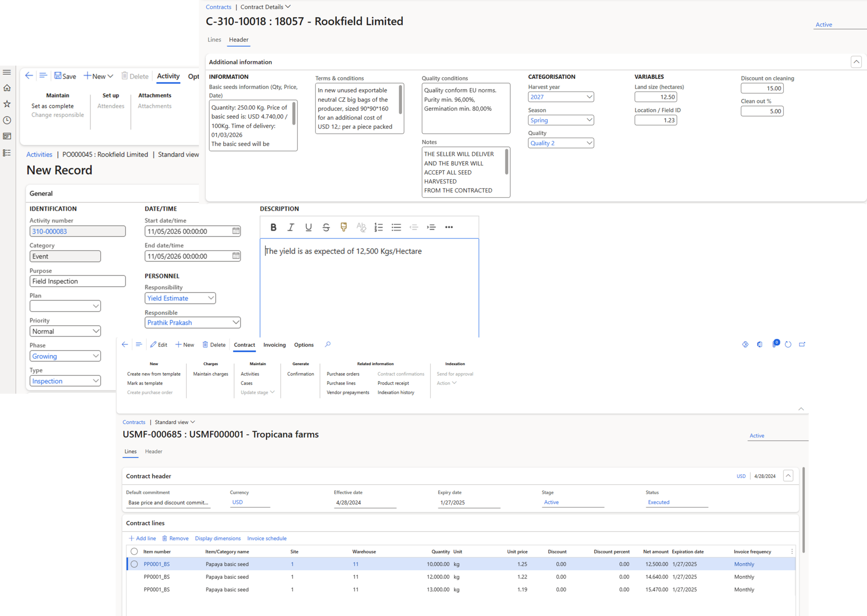The width and height of the screenshot is (867, 616).
Task: Collapse the Contract header section
Action: point(788,476)
